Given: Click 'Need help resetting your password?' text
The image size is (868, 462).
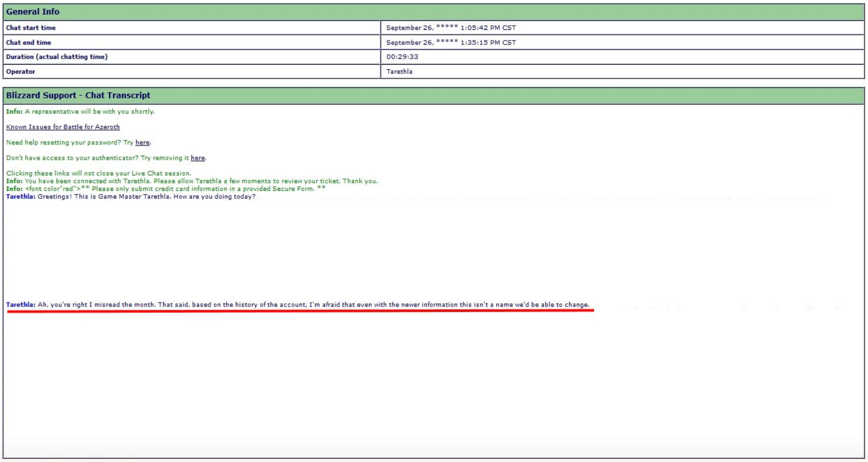Looking at the screenshot, I should pos(64,143).
